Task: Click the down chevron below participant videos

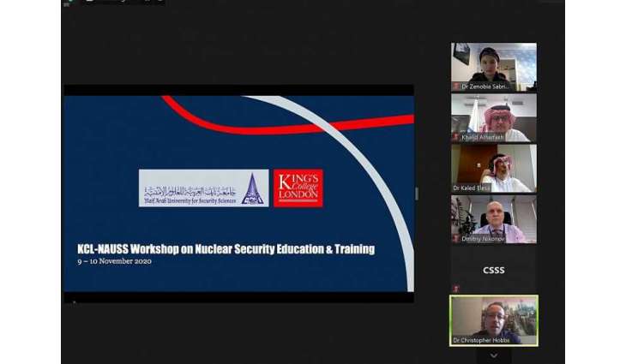Action: (494, 355)
